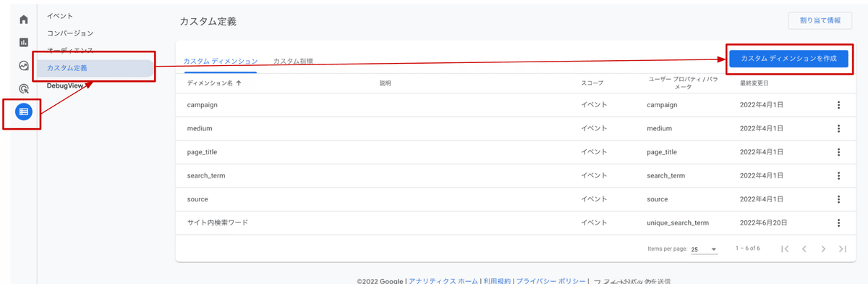
Task: Click the source dimension name
Action: click(197, 199)
